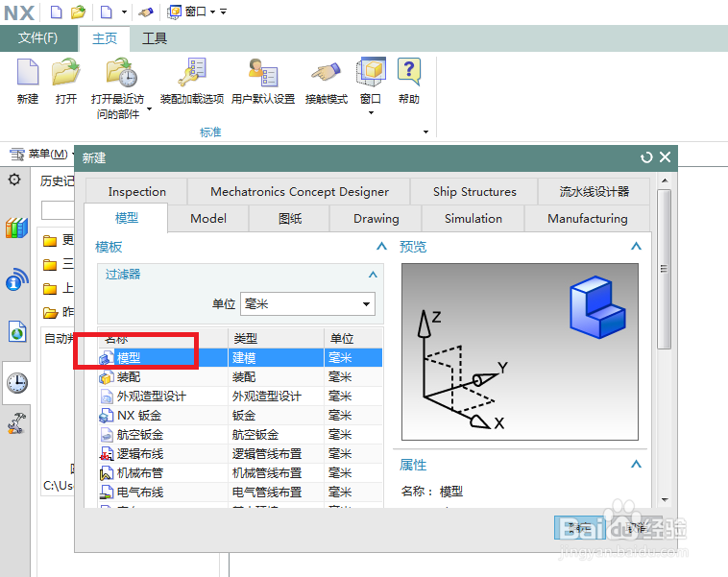728x577 pixels.
Task: Open the 帮助 help icon
Action: pos(409,71)
